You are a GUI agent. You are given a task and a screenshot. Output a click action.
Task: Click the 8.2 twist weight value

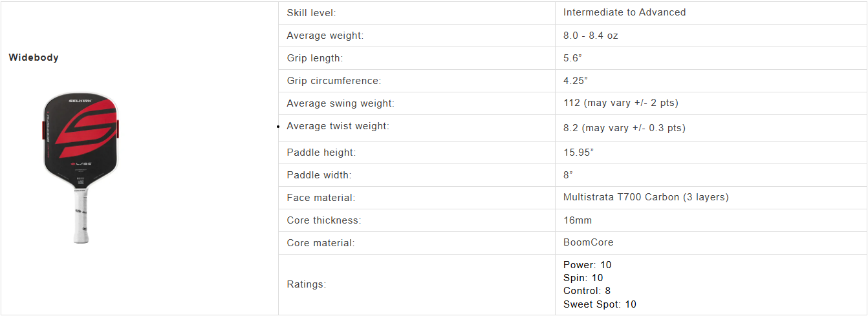(x=624, y=128)
